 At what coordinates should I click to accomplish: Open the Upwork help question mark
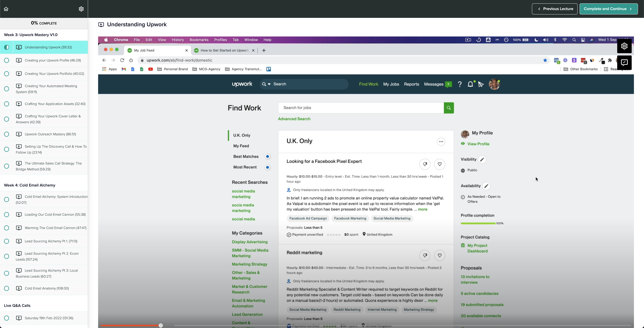459,84
